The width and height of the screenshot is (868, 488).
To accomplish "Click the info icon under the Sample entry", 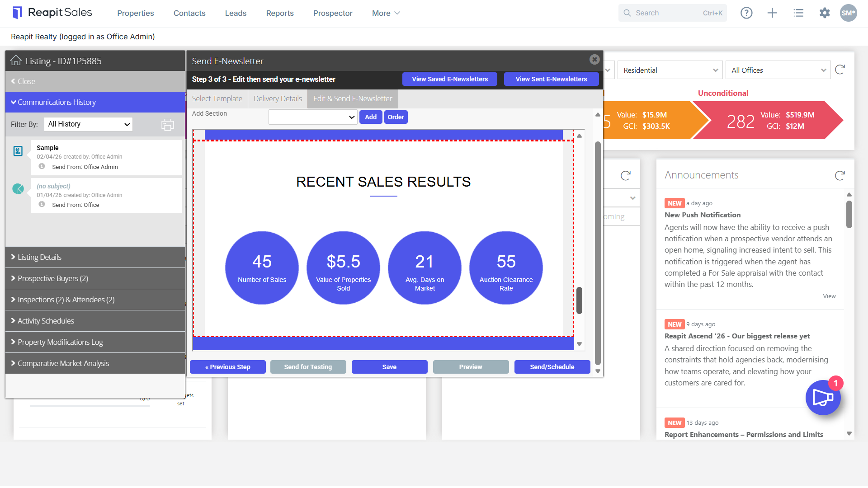I will [42, 166].
